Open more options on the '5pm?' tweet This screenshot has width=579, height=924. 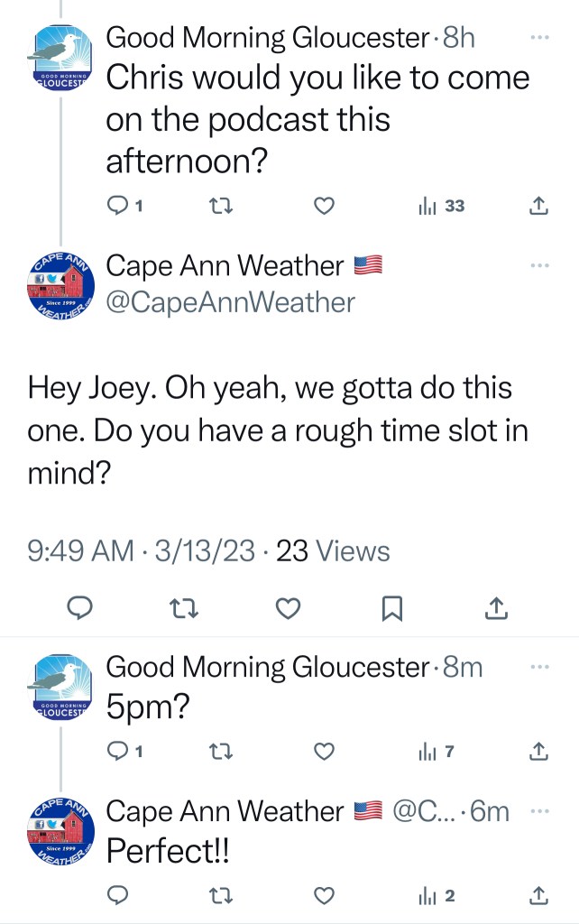coord(539,668)
